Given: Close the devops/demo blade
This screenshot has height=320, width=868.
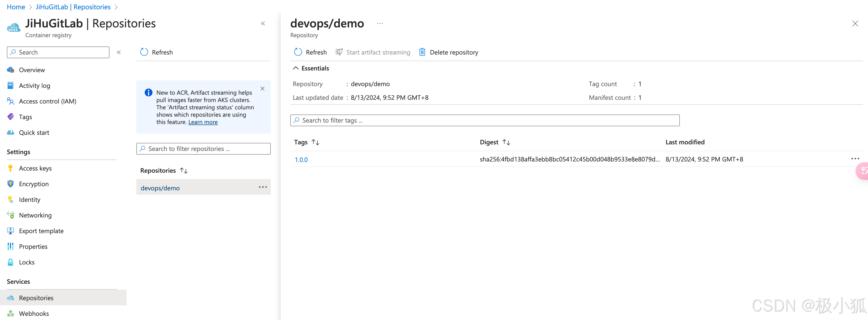Looking at the screenshot, I should (x=855, y=23).
